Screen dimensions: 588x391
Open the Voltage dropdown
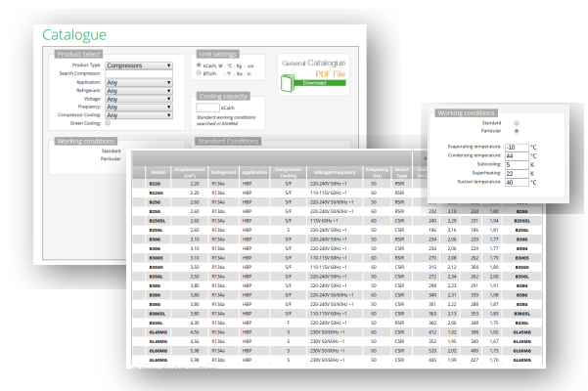point(139,99)
